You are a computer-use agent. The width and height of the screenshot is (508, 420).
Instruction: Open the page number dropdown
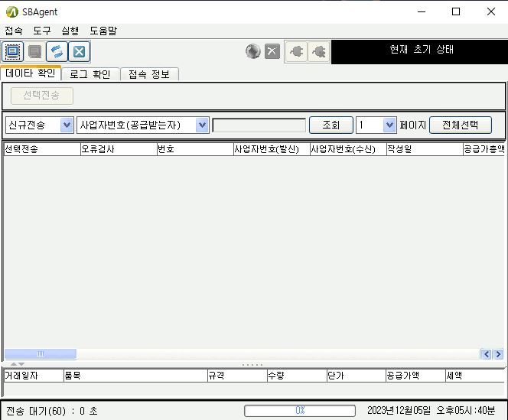[x=389, y=125]
